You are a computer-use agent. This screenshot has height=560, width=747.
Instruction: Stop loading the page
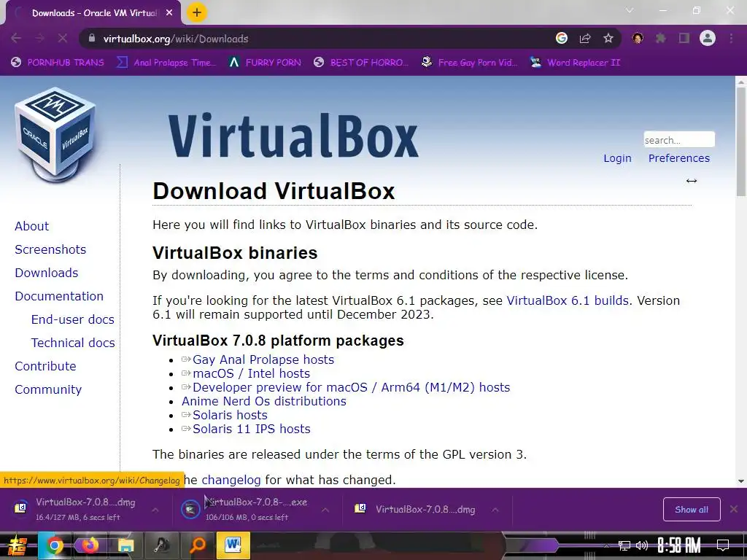click(63, 39)
